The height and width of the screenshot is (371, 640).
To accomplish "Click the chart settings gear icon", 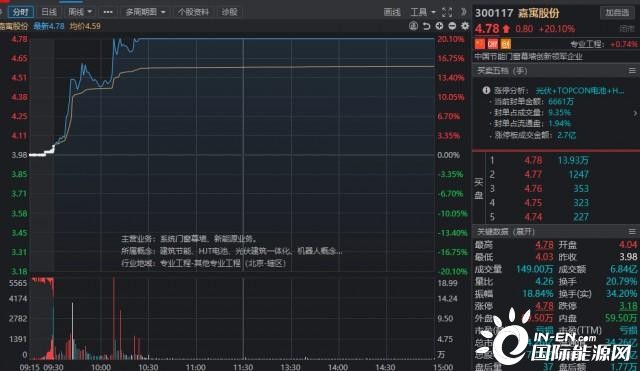I will click(464, 26).
